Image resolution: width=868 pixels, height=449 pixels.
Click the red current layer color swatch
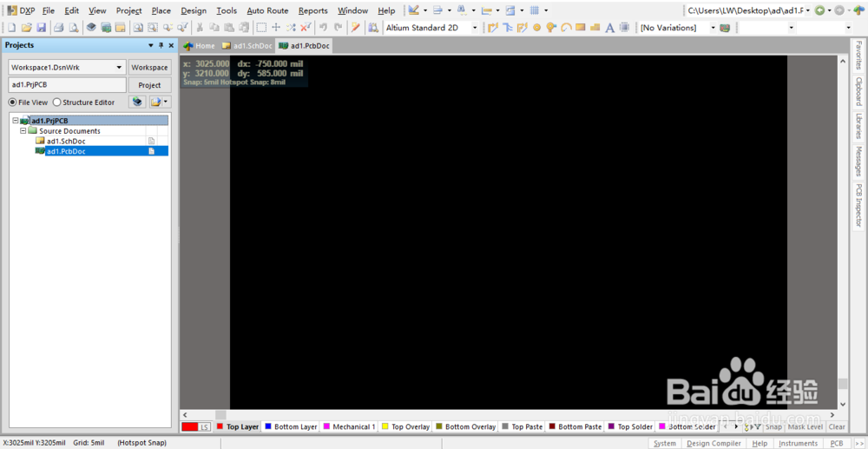[x=190, y=427]
